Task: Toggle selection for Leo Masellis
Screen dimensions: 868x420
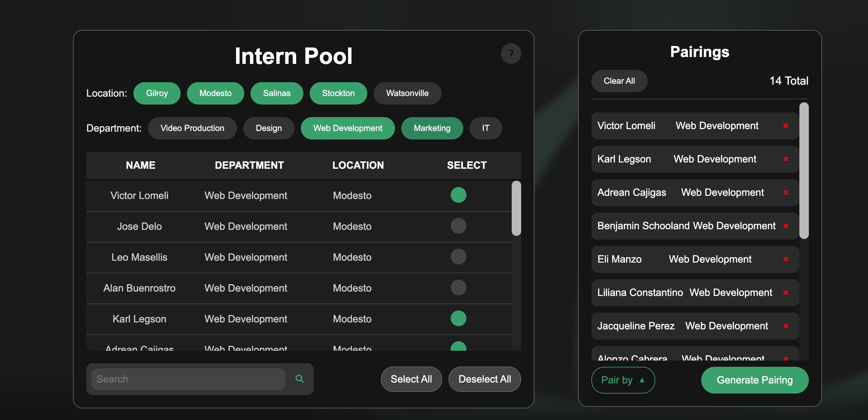Action: [458, 257]
